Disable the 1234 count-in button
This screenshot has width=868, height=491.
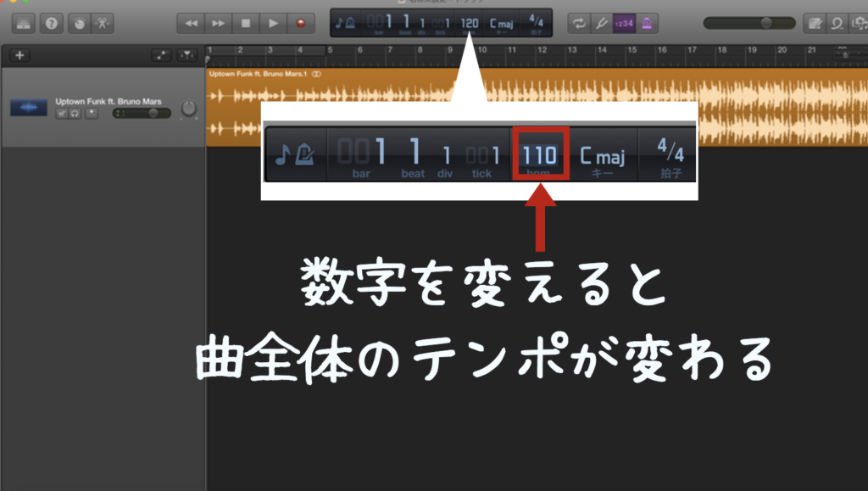coord(624,24)
